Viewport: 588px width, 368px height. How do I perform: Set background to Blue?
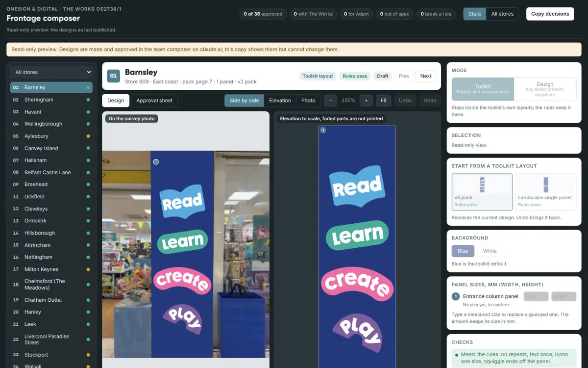(463, 251)
